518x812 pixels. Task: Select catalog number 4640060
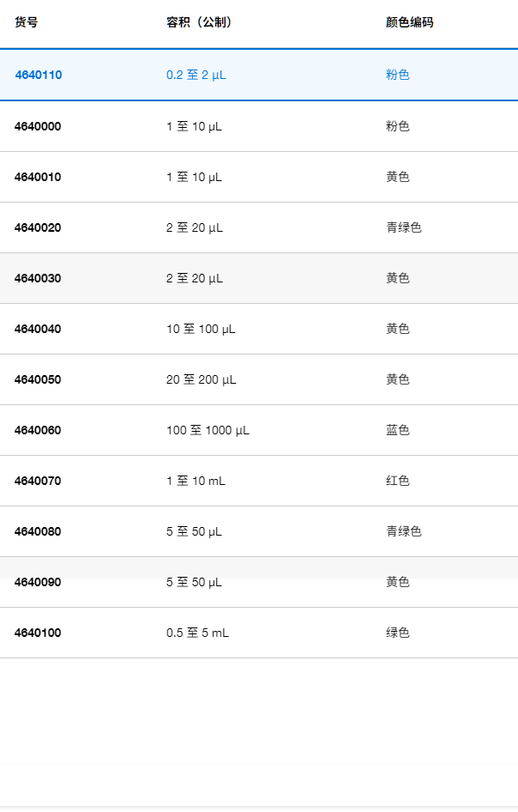[39, 430]
